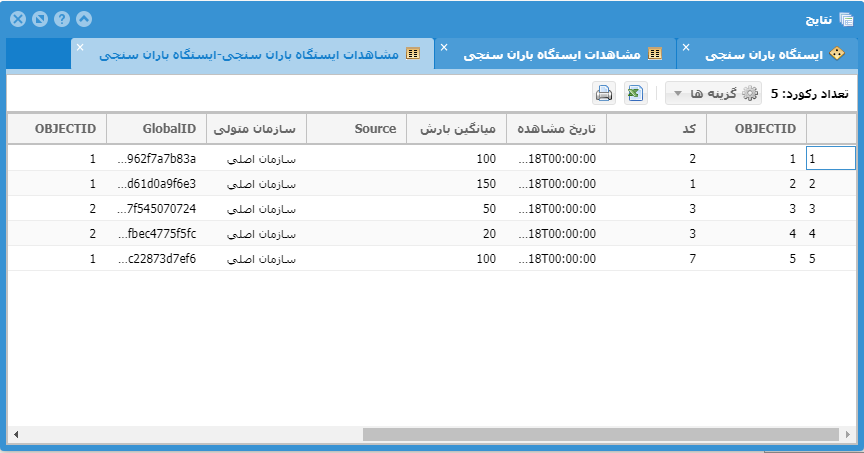Click GlobalID cell ...d61d0a9f6e3

[x=156, y=184]
